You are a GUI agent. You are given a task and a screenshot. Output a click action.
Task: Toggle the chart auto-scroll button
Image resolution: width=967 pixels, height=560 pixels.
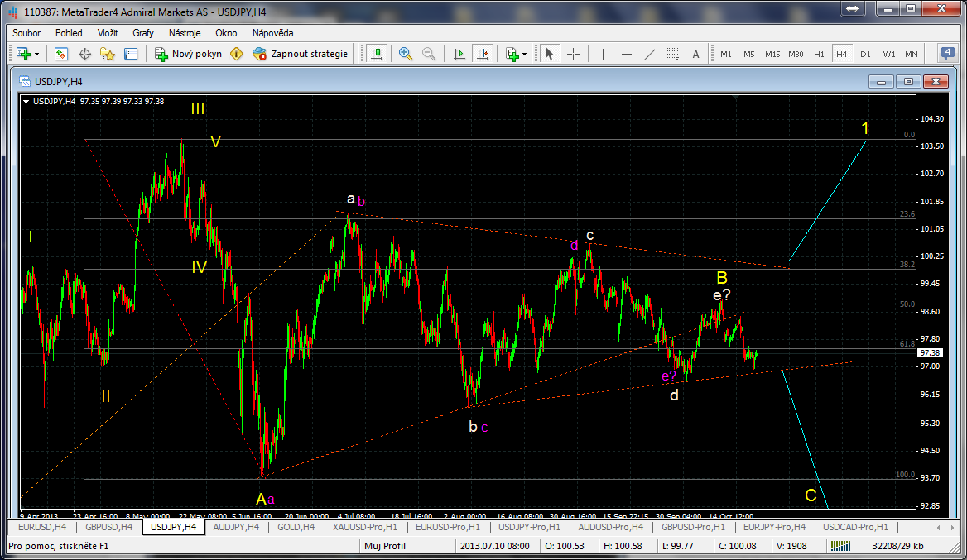[459, 54]
